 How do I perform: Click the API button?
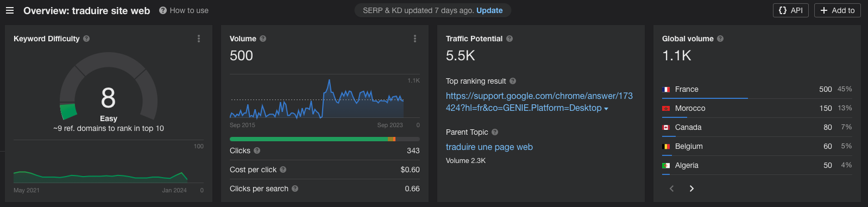click(x=791, y=10)
